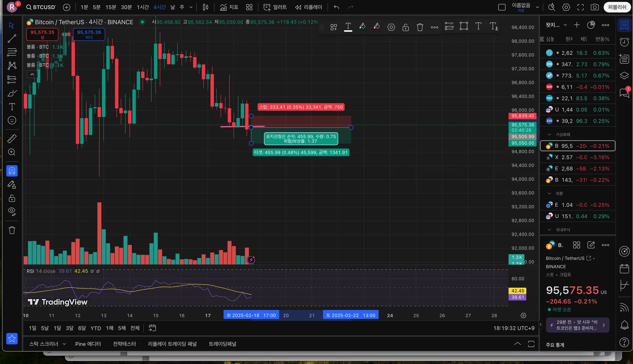Select the 1시간 timeframe
Viewport: 633px width, 364px height.
click(143, 7)
